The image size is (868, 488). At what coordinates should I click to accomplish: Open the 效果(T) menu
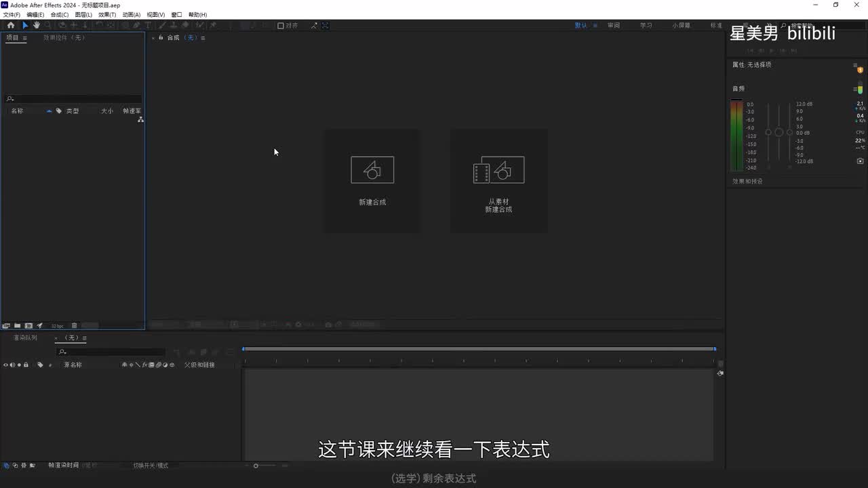click(x=107, y=14)
